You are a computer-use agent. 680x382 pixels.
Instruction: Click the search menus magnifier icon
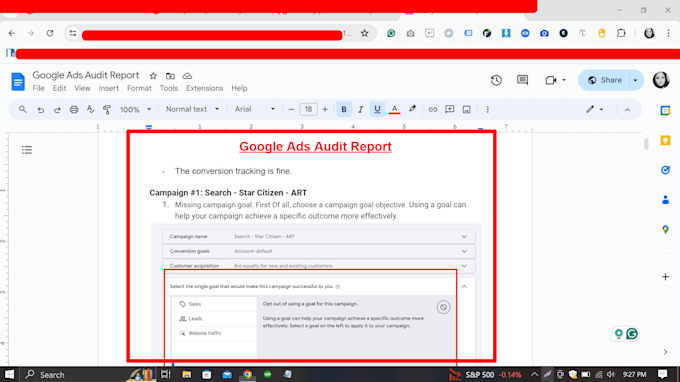[23, 109]
